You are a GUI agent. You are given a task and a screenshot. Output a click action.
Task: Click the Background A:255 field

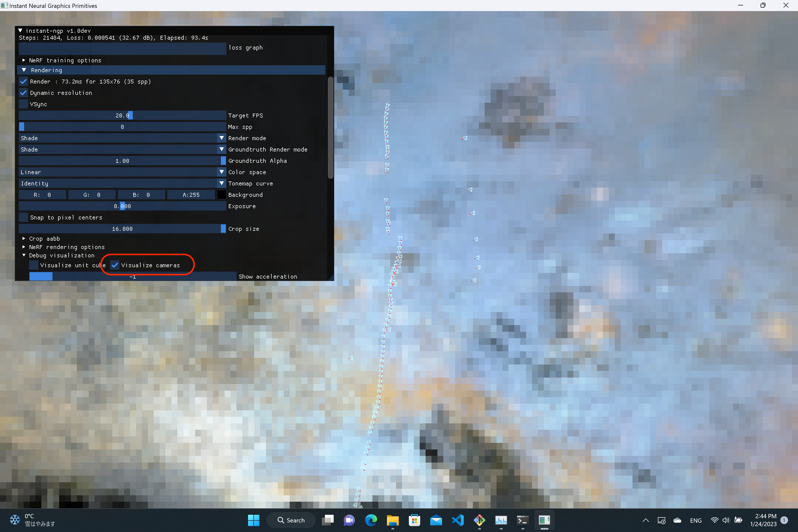[191, 195]
